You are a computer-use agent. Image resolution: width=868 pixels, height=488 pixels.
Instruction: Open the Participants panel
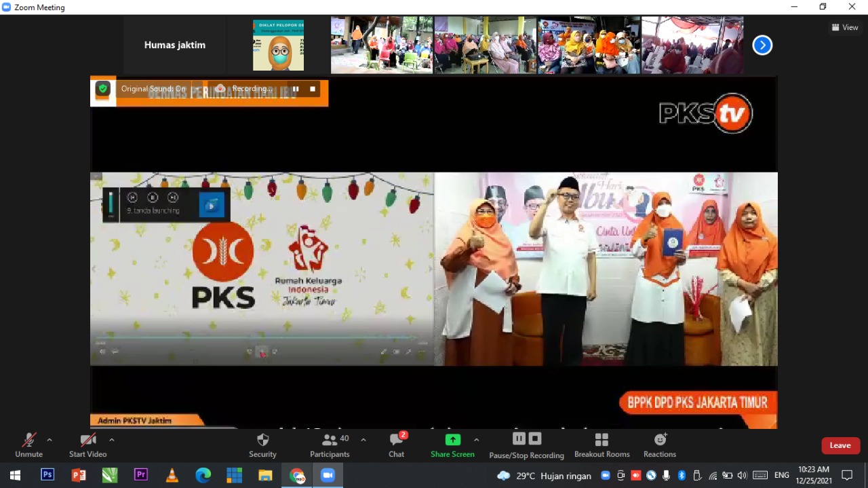(x=330, y=440)
